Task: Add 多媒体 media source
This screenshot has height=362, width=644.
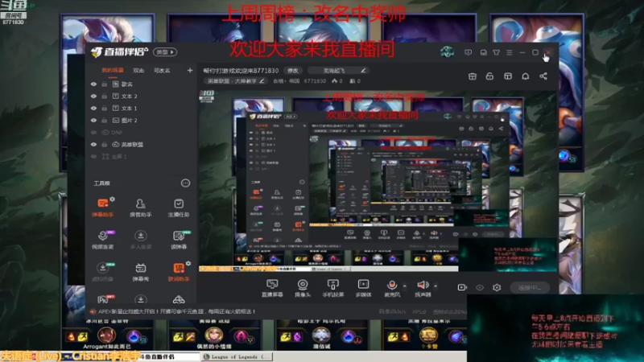Action: [x=364, y=288]
